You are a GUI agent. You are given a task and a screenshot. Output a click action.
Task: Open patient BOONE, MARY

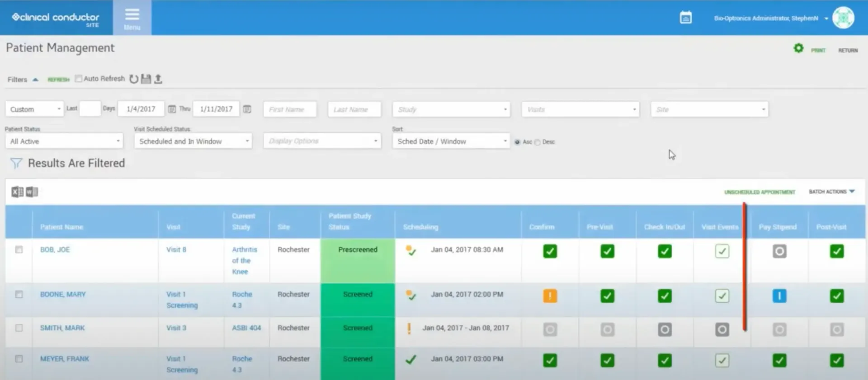(63, 294)
